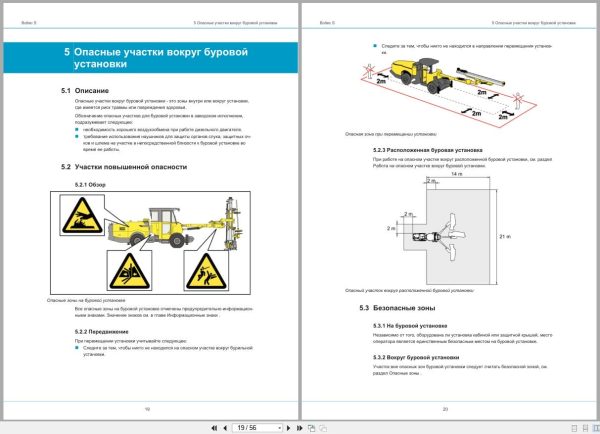Click subheading '5.2.2 Передвижение'
Screen dimensions: 600x434
pos(102,332)
